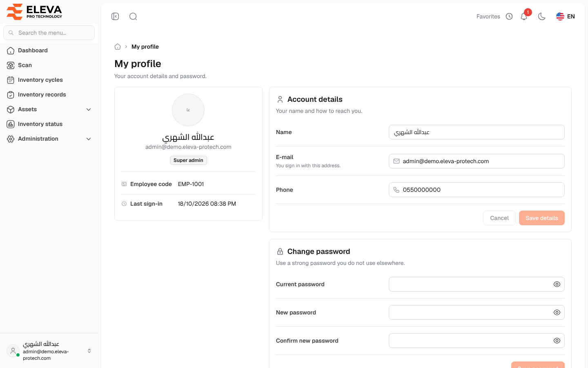
Task: Collapse the sidebar panel icon
Action: tap(115, 16)
